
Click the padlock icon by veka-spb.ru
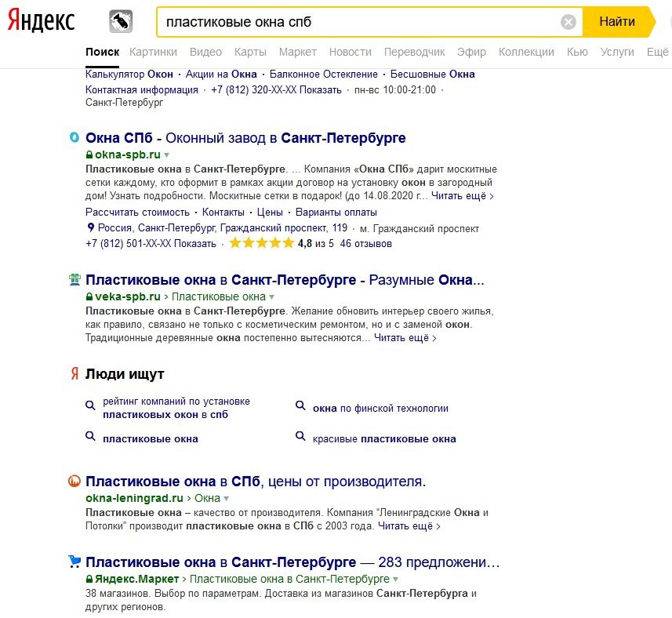click(89, 296)
